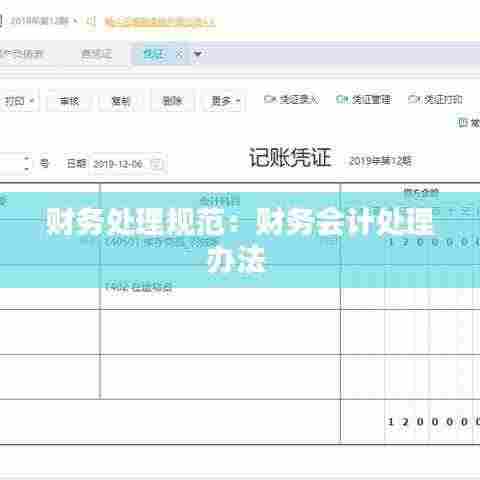
Task: Open the 凭证打印 shortcut link
Action: click(x=435, y=99)
